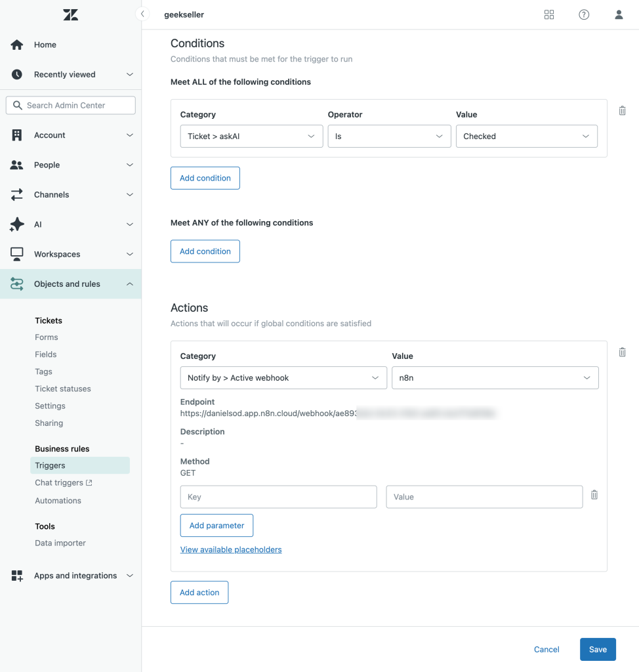639x672 pixels.
Task: Click the Save button
Action: coord(597,649)
